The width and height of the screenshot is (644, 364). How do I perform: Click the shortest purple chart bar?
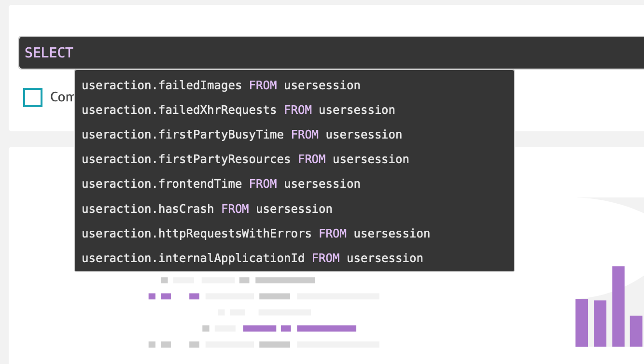point(636,331)
